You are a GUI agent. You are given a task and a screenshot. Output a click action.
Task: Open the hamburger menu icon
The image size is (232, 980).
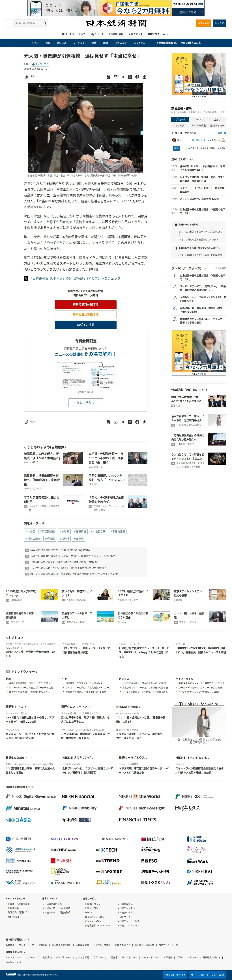pos(9,23)
